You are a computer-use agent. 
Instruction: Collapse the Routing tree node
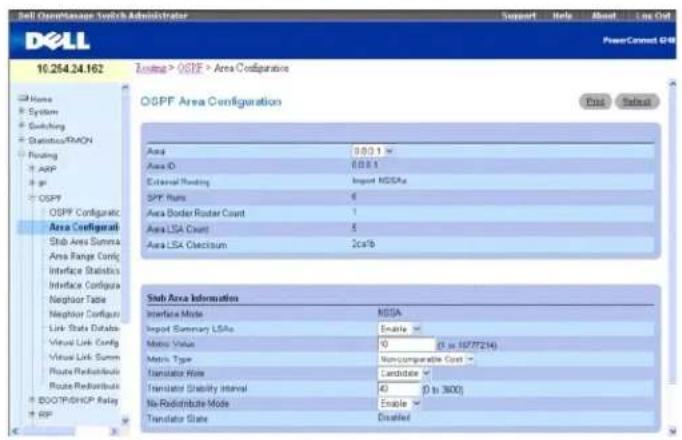pos(21,155)
